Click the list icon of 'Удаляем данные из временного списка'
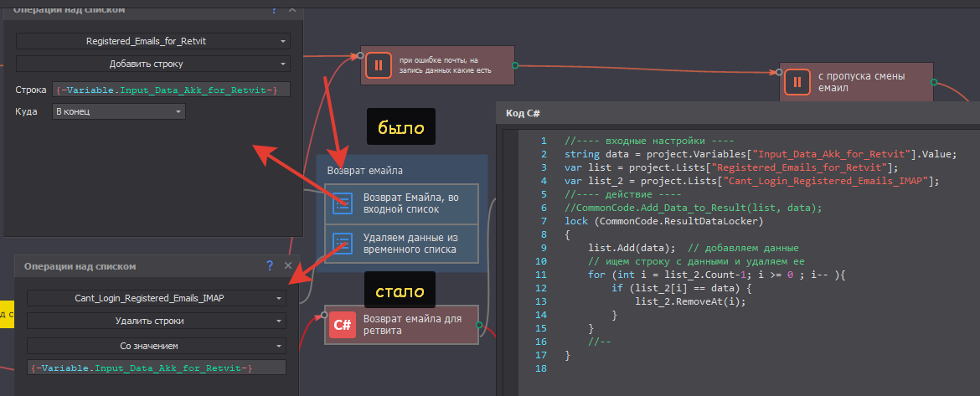The width and height of the screenshot is (980, 396). (x=342, y=243)
